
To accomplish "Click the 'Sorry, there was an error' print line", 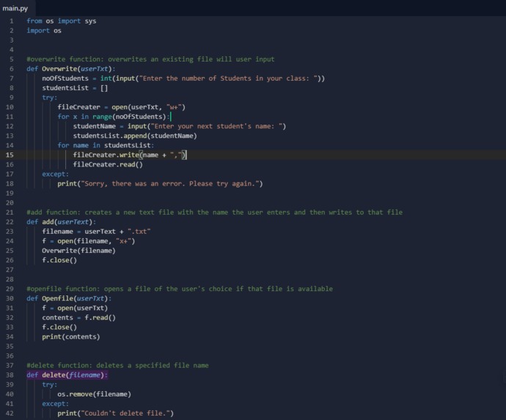I will pyautogui.click(x=160, y=183).
